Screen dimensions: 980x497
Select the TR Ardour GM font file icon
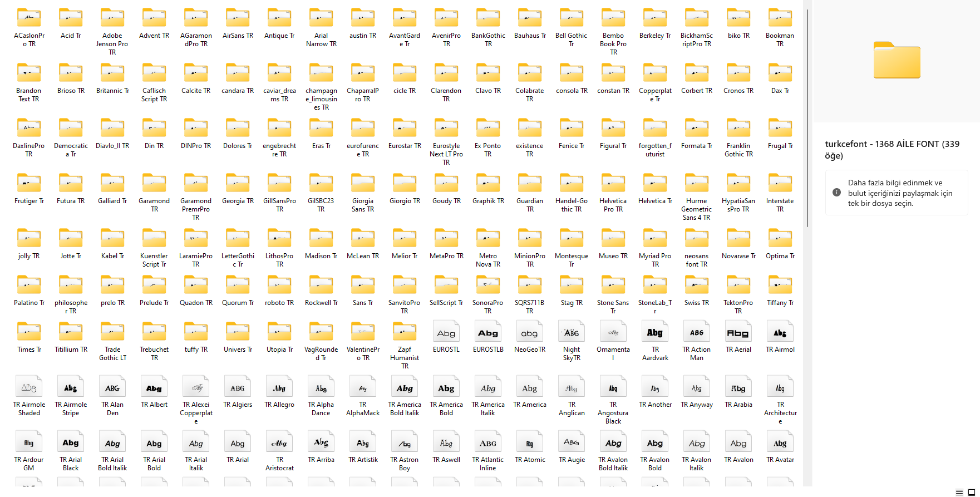[29, 442]
